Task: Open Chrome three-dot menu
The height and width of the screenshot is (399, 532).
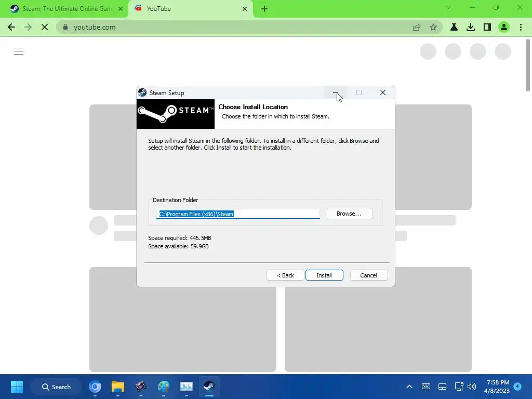Action: coord(521,27)
